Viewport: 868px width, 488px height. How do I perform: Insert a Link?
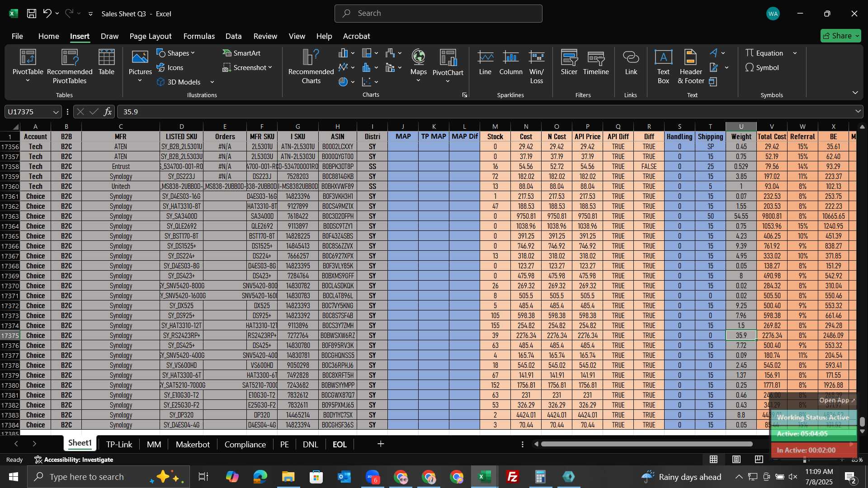point(631,62)
